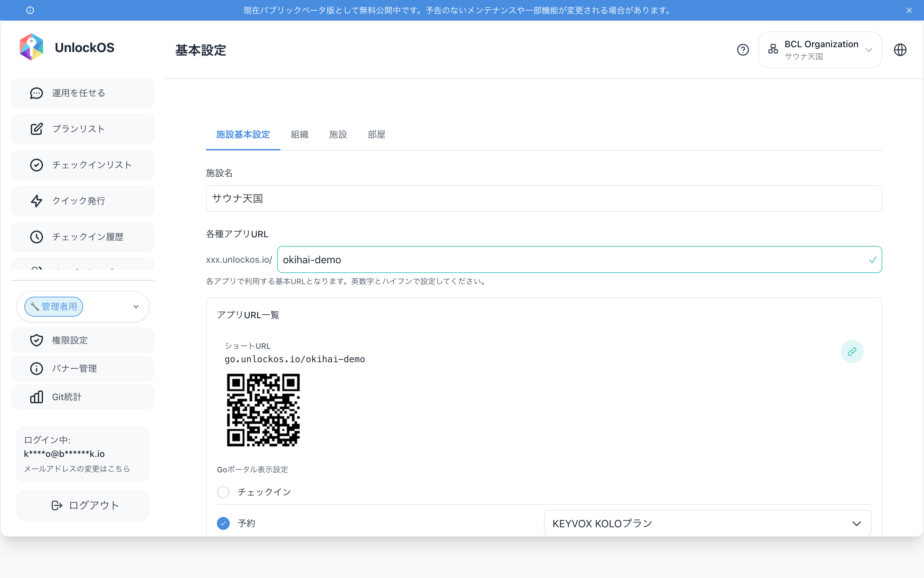This screenshot has height=578, width=924.
Task: Click the edit pencil icon for プランリスト
Action: coord(36,129)
